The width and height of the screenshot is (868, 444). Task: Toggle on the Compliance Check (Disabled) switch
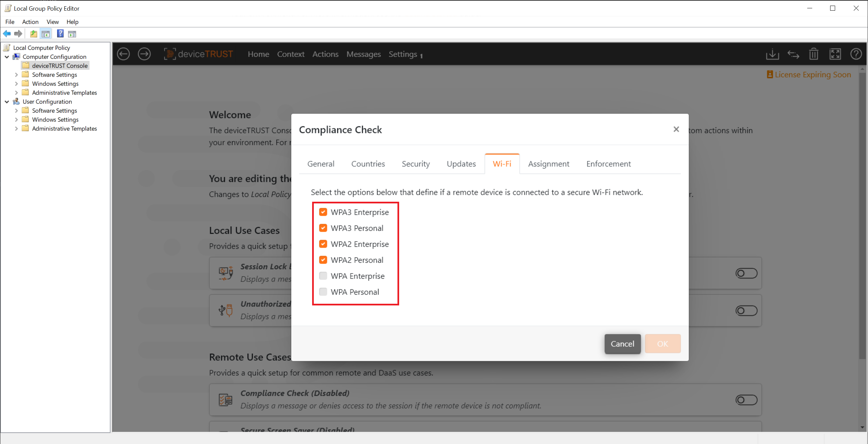746,400
